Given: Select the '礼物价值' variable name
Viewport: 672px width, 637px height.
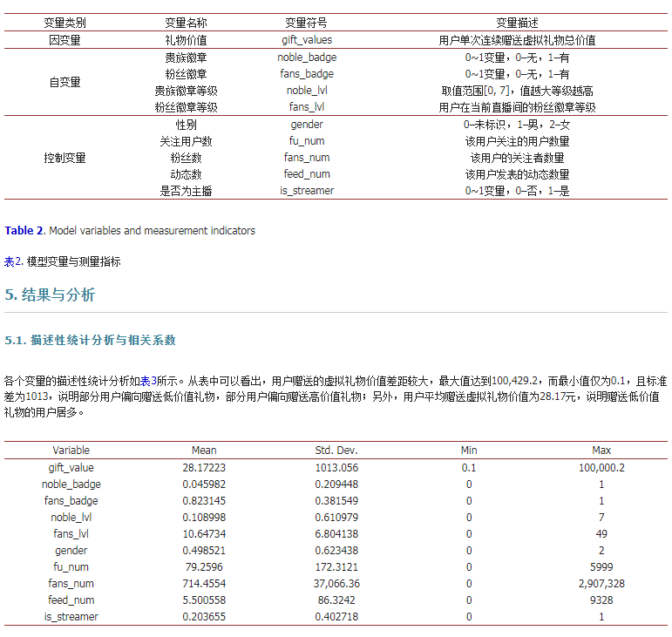Looking at the screenshot, I should pos(186,40).
